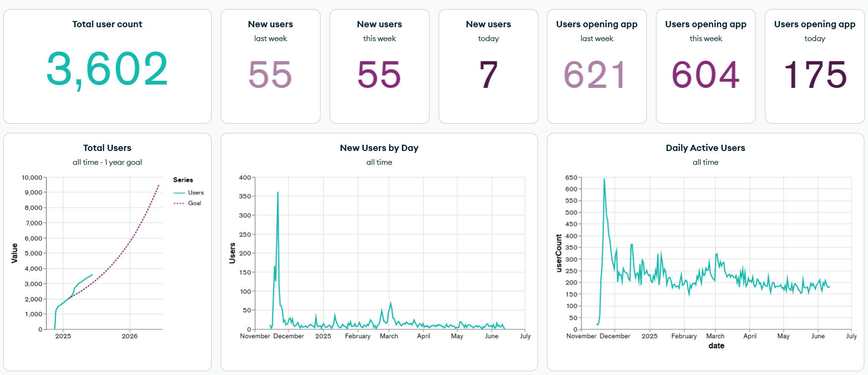Viewport: 868px width, 375px height.
Task: Click the 2026 label on Total Users axis
Action: (130, 336)
